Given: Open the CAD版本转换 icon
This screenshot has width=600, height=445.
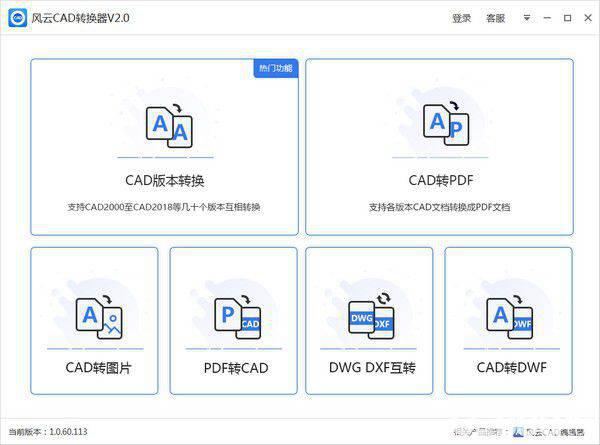Looking at the screenshot, I should tap(169, 127).
